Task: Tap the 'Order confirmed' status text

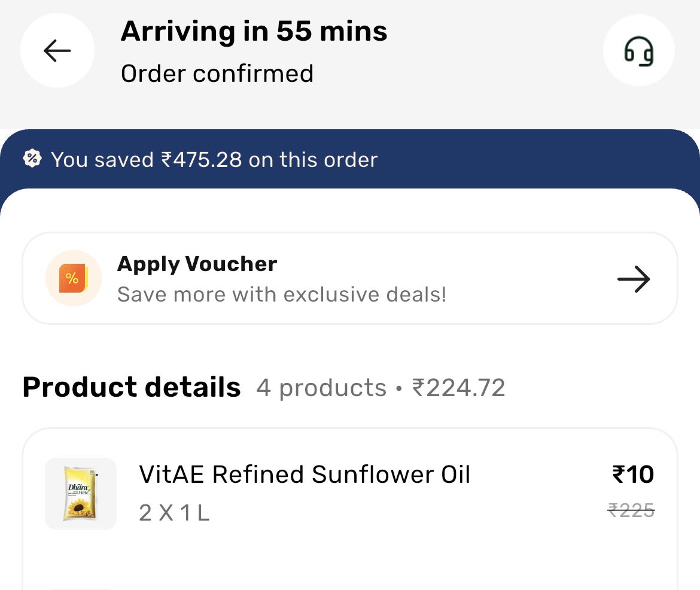Action: point(217,74)
